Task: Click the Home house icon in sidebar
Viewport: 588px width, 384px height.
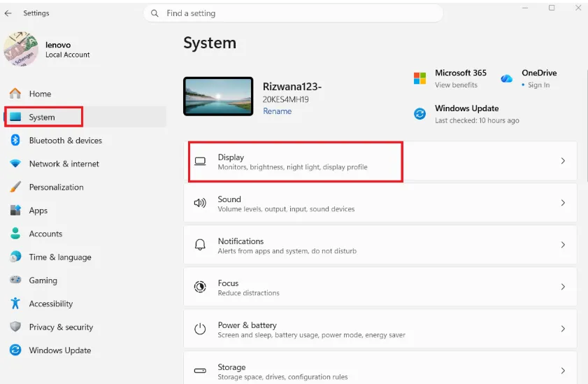Action: click(x=15, y=93)
